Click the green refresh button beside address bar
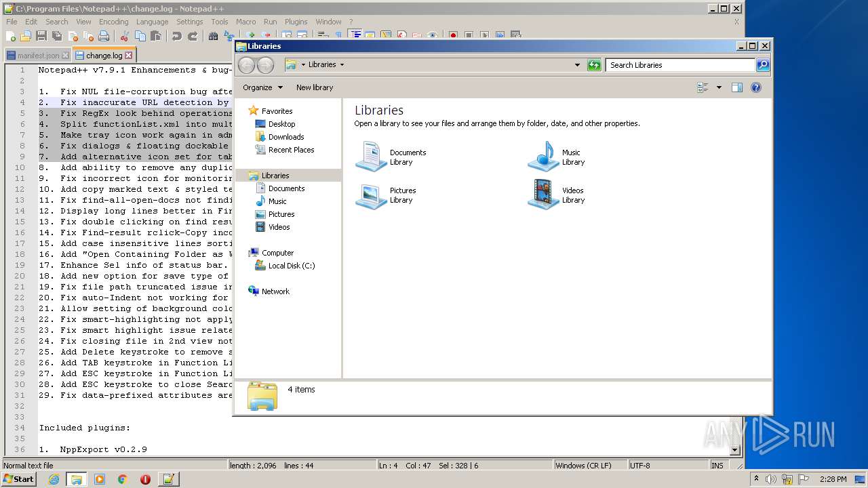The image size is (868, 488). (x=594, y=65)
